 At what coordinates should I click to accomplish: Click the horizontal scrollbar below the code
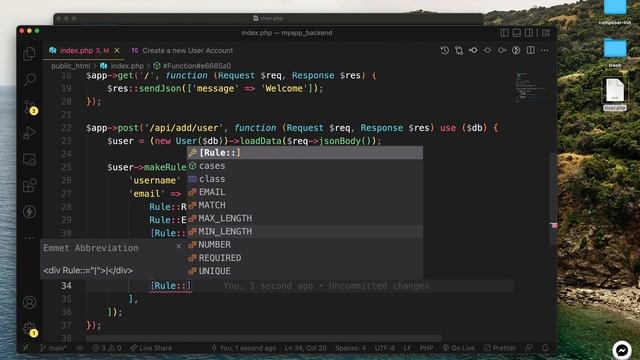264,338
